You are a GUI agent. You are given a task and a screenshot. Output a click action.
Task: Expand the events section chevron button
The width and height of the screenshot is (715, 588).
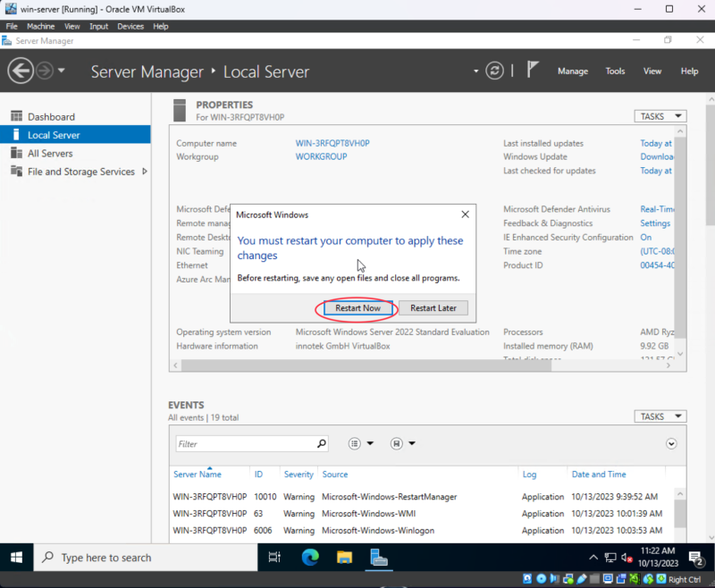point(671,443)
